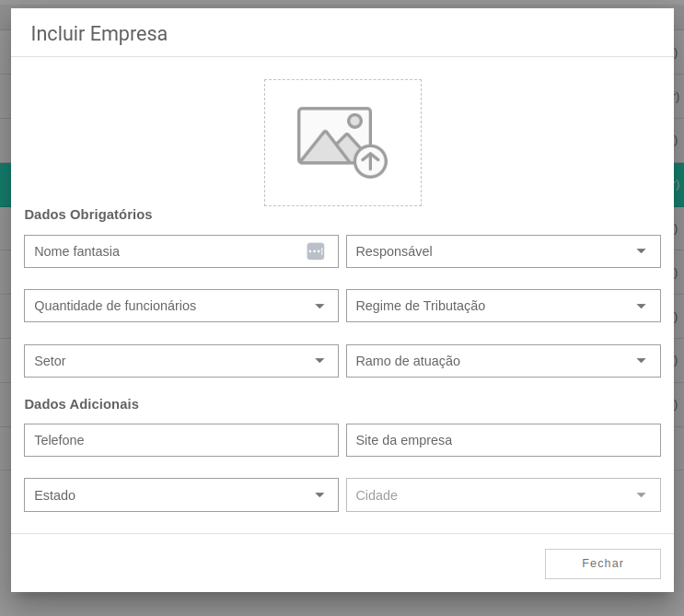This screenshot has height=616, width=684.
Task: Open the Estado dropdown
Action: 181,494
